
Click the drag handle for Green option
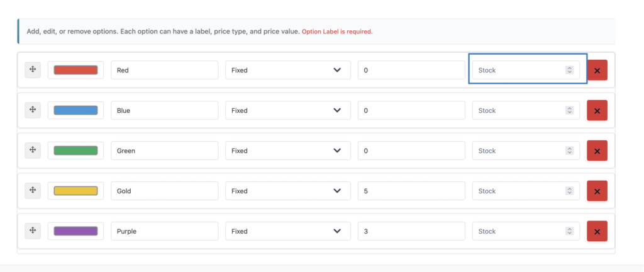pos(33,150)
